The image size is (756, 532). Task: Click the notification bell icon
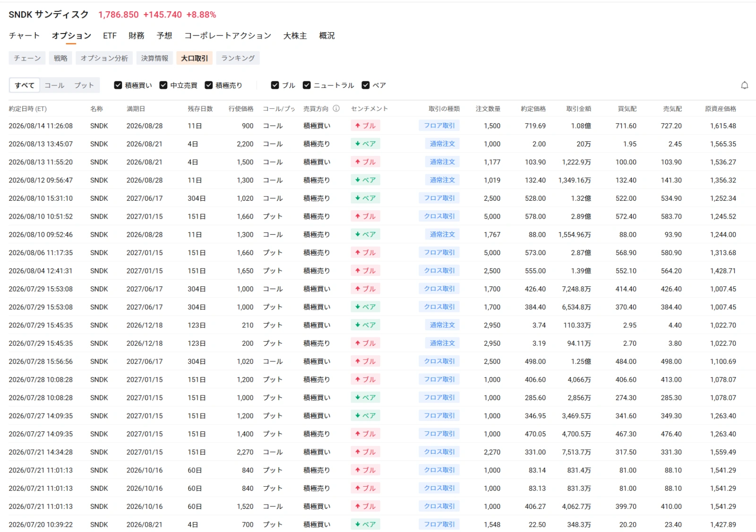(744, 86)
